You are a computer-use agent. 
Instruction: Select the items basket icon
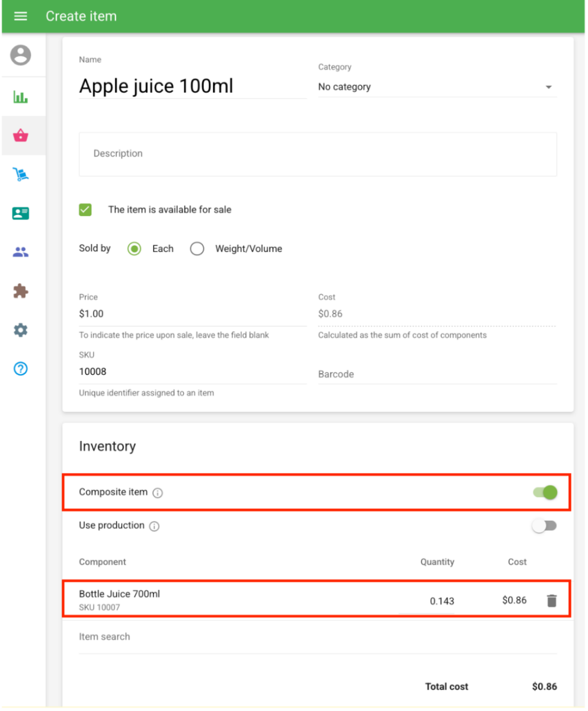tap(21, 136)
